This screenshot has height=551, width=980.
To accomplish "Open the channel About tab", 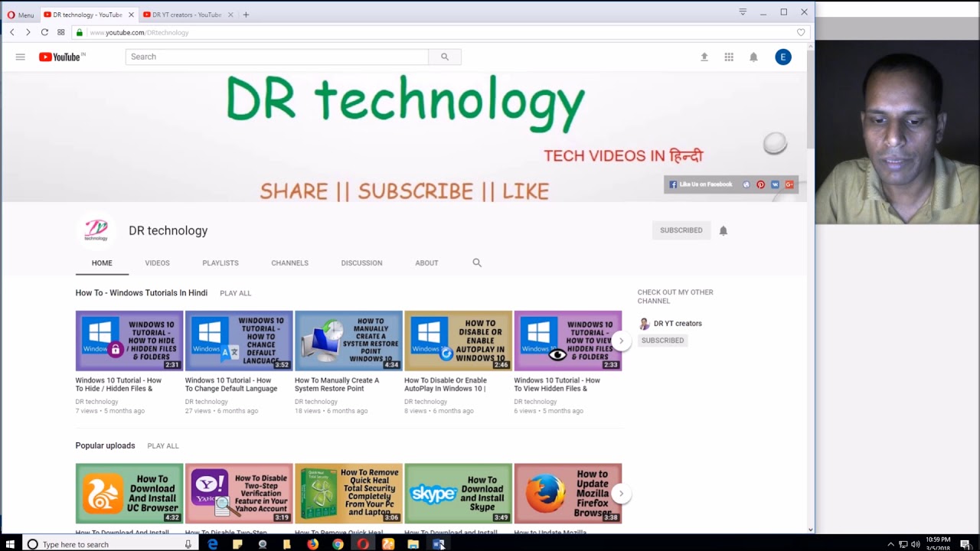I will tap(426, 262).
